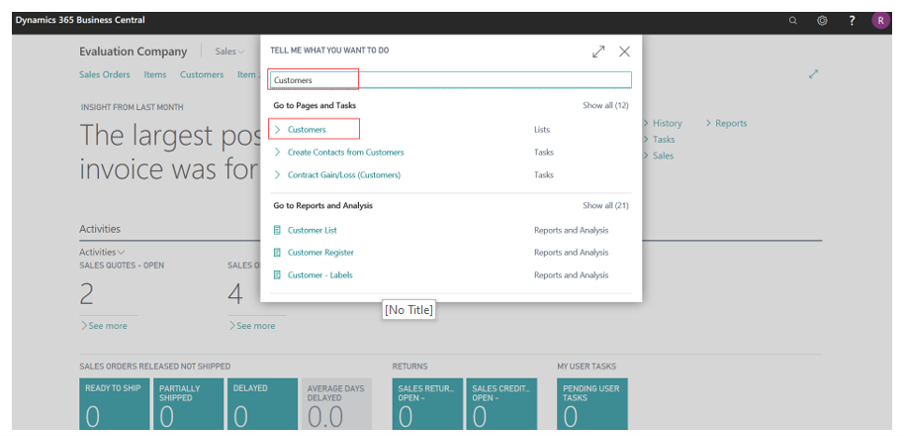Click chevron beside Customers result
Screen dimensions: 904x436
coord(277,129)
